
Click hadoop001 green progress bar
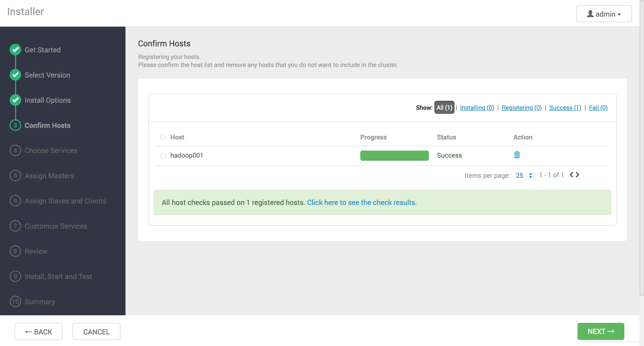pyautogui.click(x=394, y=155)
